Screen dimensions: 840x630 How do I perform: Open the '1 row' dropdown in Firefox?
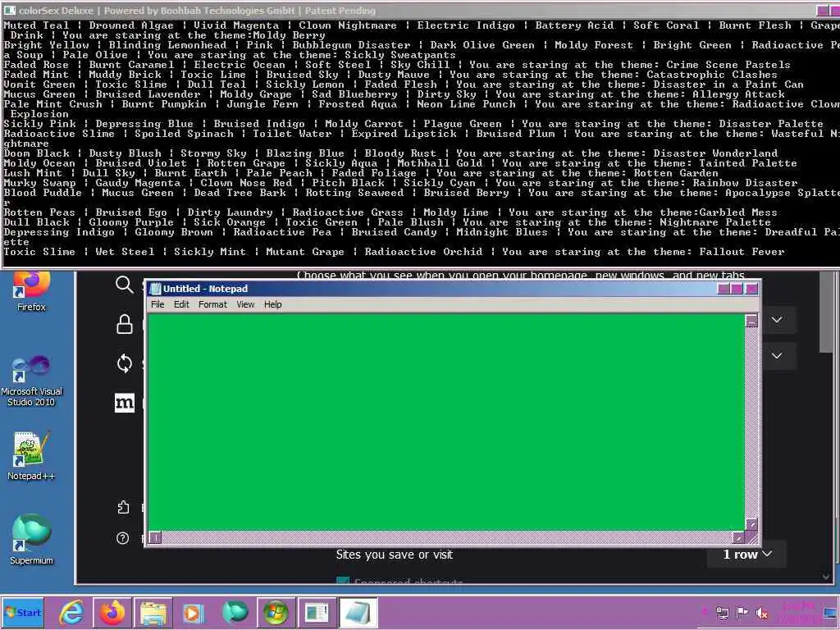[747, 555]
